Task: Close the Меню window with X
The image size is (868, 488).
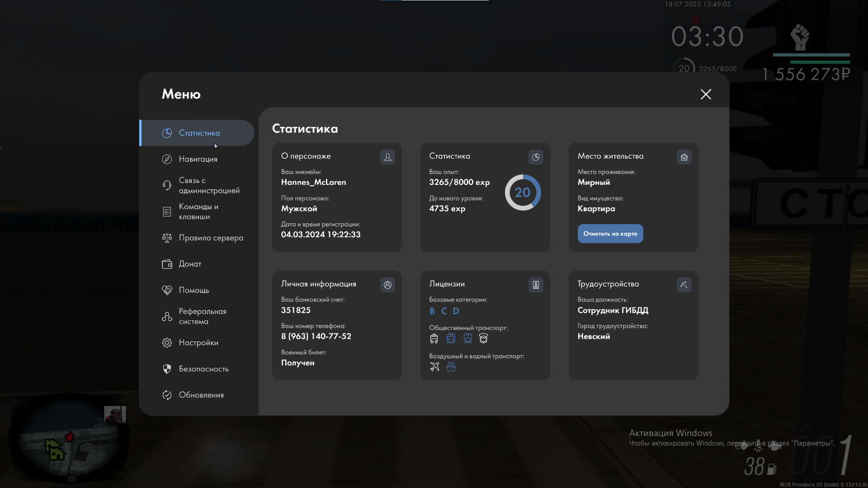Action: click(x=706, y=94)
